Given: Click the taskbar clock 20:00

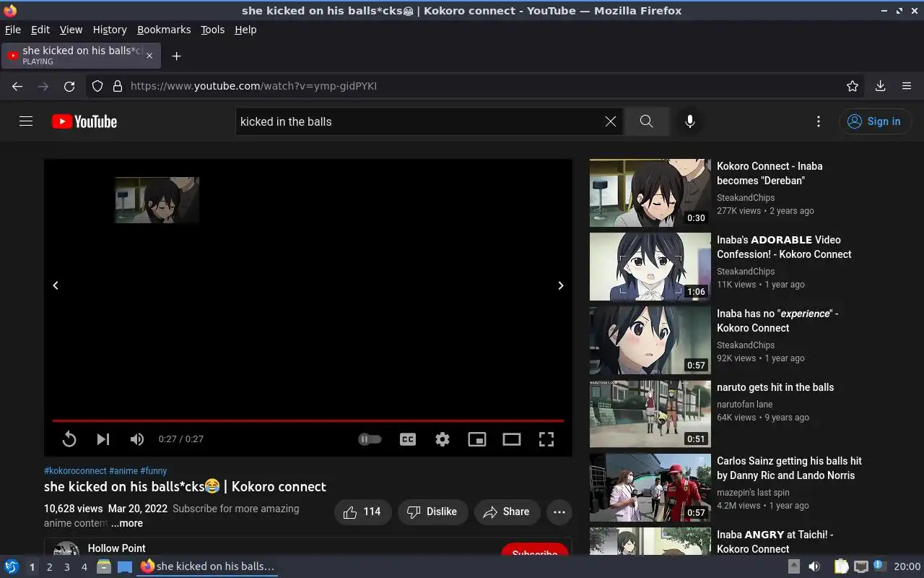Looking at the screenshot, I should pos(907,566).
